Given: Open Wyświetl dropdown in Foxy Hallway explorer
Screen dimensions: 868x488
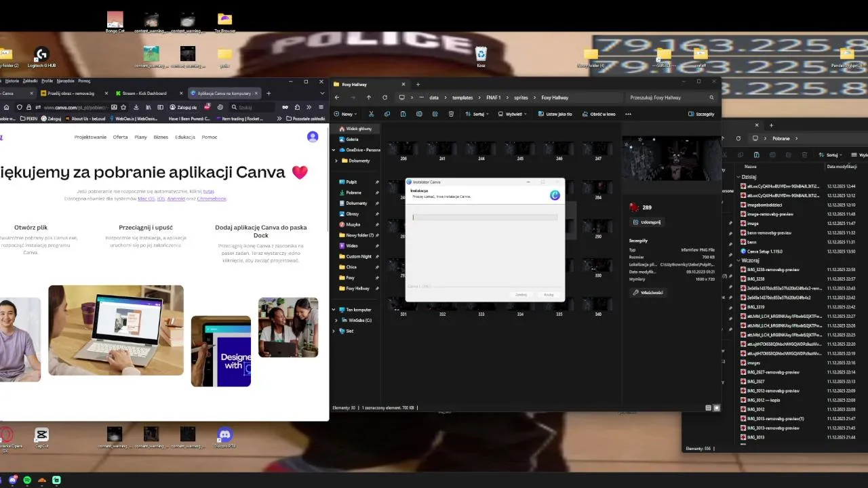Looking at the screenshot, I should (513, 114).
